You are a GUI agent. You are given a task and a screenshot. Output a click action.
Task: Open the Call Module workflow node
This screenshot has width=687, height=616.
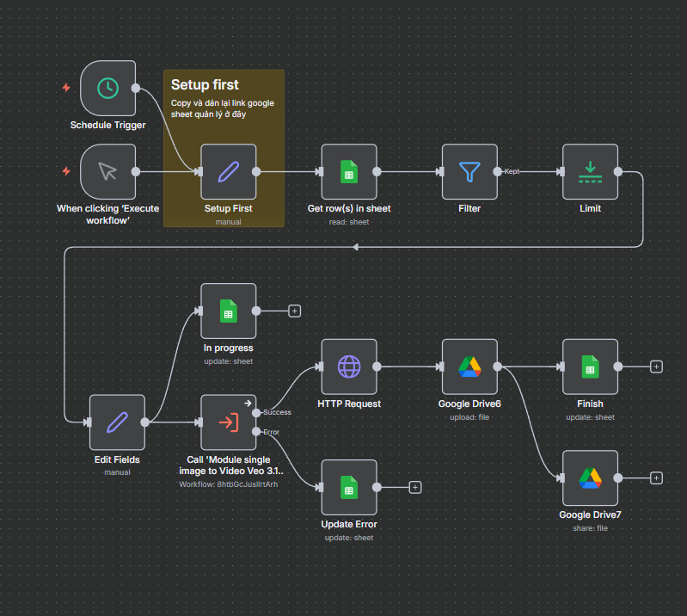coord(229,422)
